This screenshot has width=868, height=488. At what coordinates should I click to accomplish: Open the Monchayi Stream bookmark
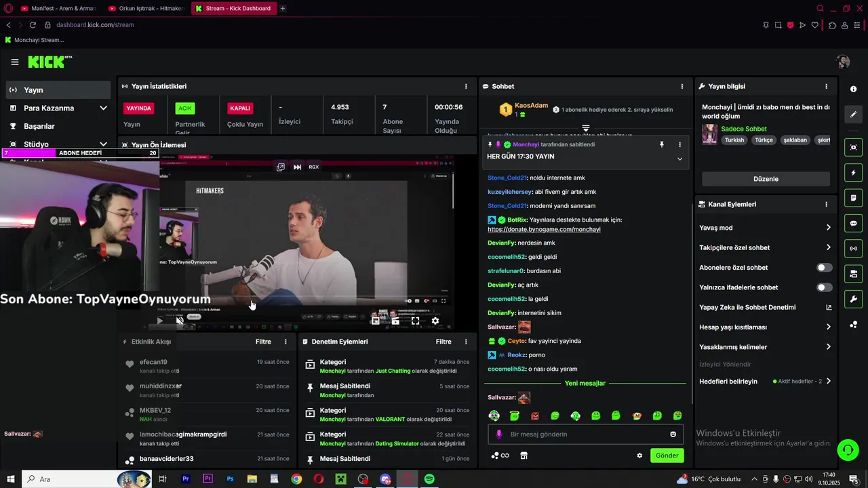tap(34, 40)
